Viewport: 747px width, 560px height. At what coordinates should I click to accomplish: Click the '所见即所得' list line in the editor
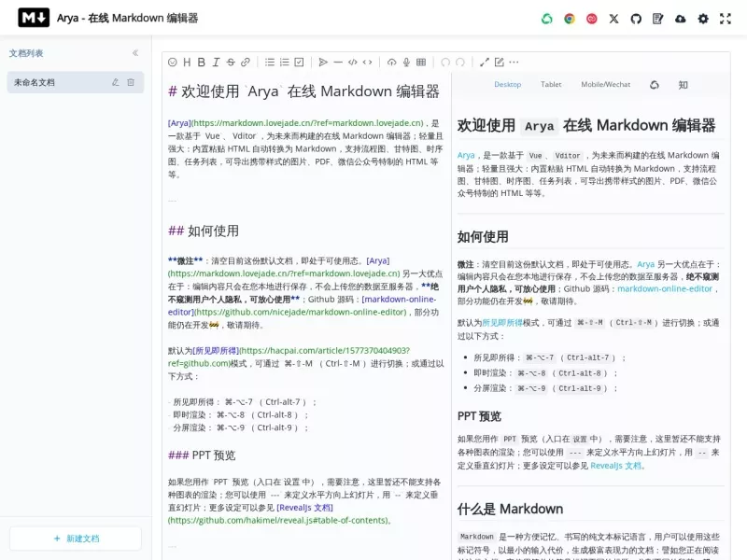[242, 402]
